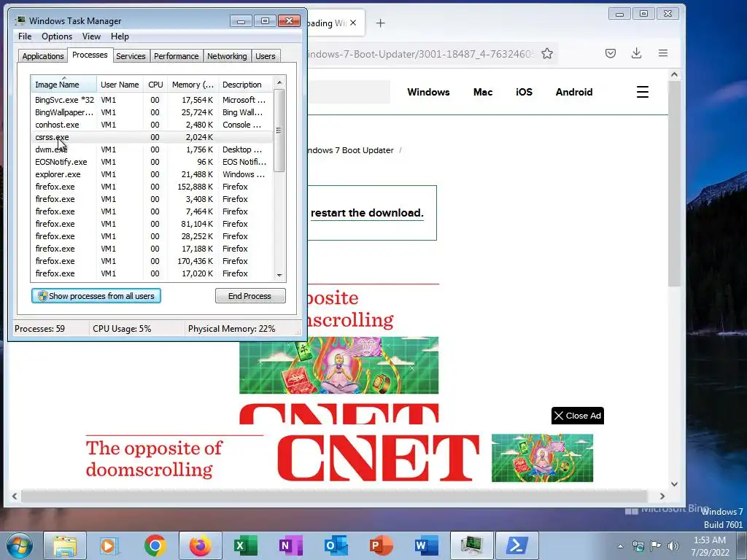
Task: Launch Word from taskbar
Action: coord(426,545)
